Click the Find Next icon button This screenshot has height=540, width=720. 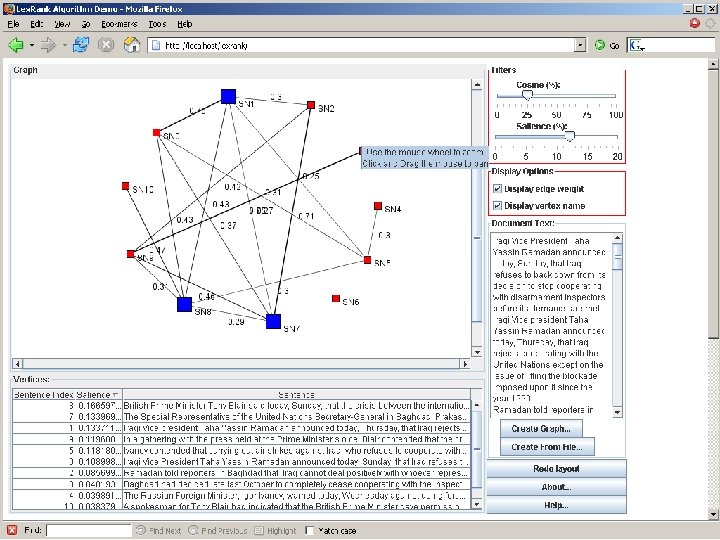click(141, 530)
